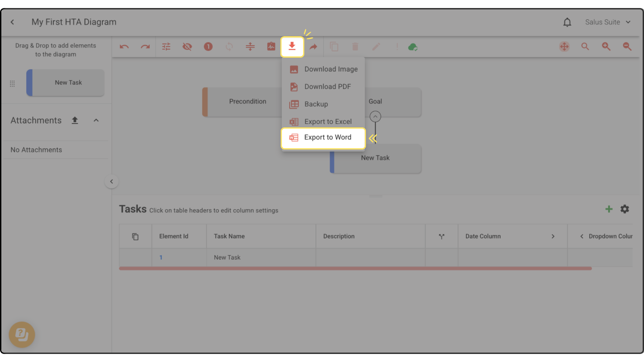Screen dimensions: 644x362
Task: Click the zoom in magnifier icon
Action: point(606,47)
